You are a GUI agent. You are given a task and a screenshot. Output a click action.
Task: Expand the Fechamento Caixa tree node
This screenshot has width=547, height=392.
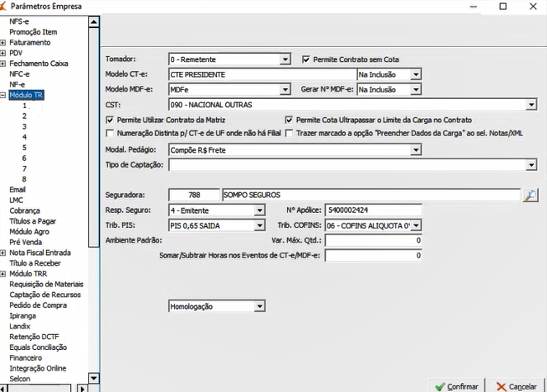point(2,64)
